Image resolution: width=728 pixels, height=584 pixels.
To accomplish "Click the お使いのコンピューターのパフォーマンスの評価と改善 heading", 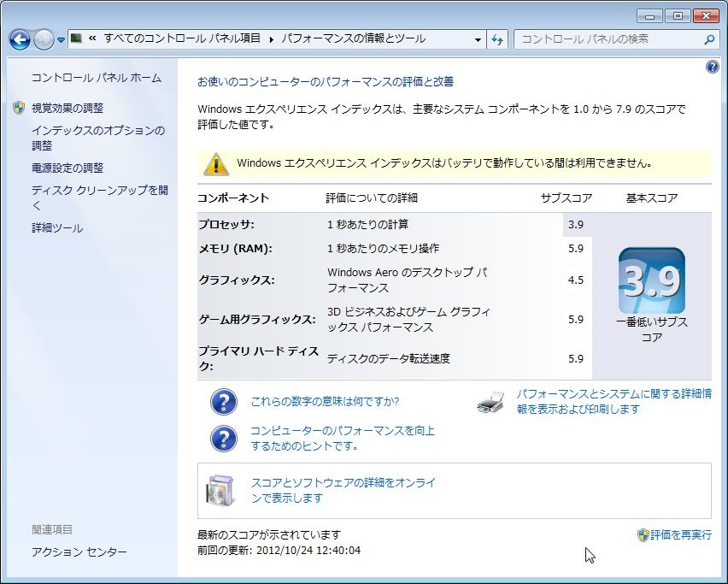I will [326, 82].
